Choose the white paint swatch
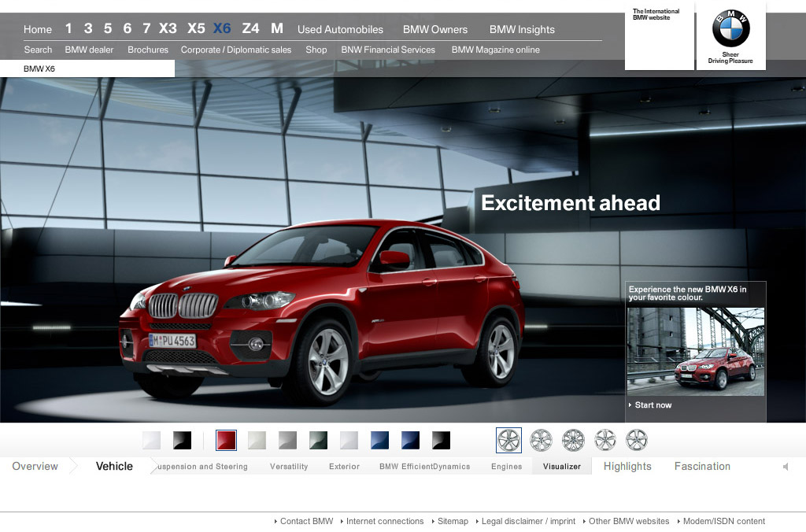 (x=152, y=441)
